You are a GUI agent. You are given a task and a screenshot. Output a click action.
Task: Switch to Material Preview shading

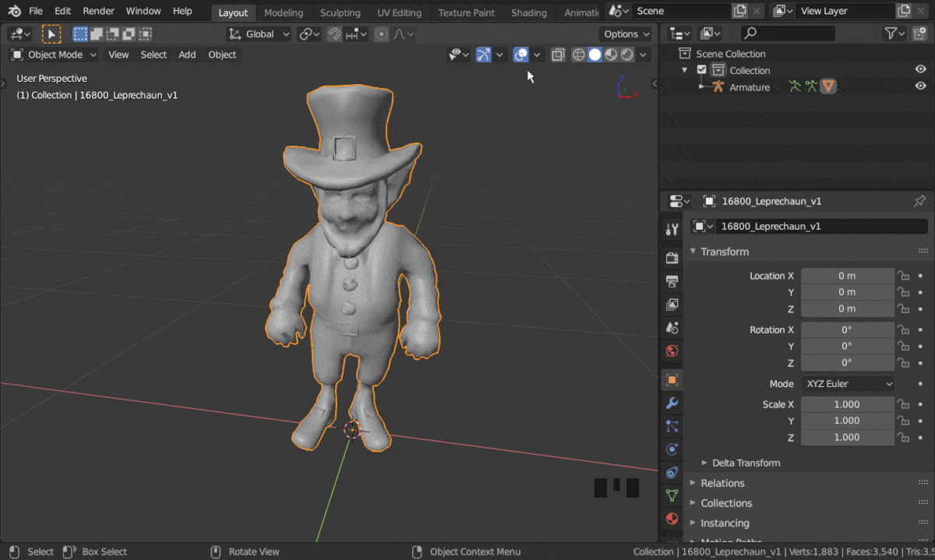coord(611,55)
